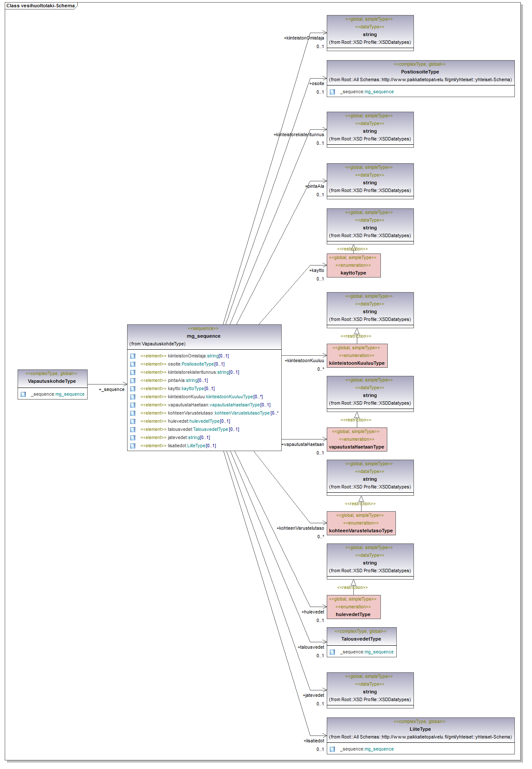The width and height of the screenshot is (532, 769).
Task: Select the kohteenVarustelutasoType enumeration class
Action: pos(361,523)
